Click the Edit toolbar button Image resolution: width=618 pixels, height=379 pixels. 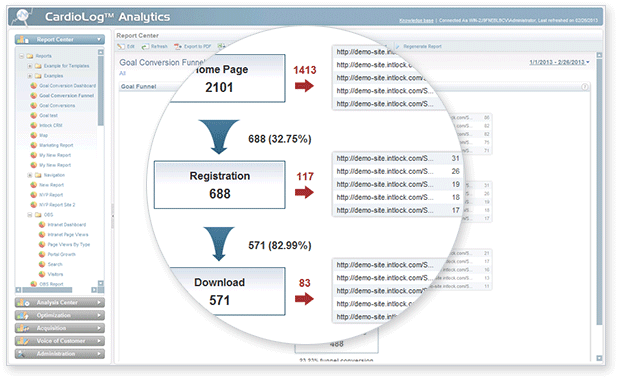(127, 46)
